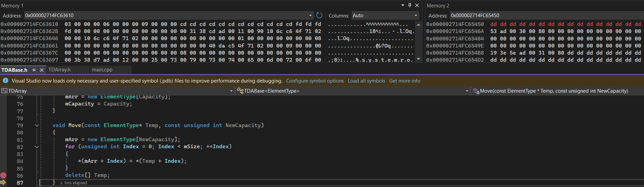Open the TDArray project scope dropdown

tap(231, 91)
